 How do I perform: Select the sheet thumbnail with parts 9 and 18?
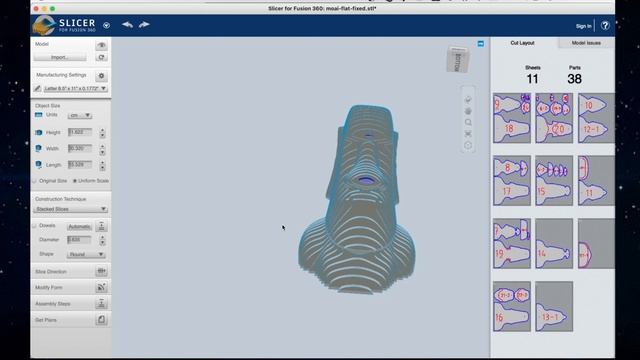tap(512, 118)
